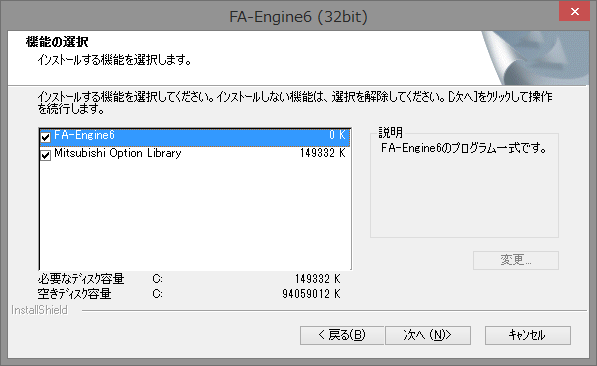Click the 機能の選択 header title
The width and height of the screenshot is (597, 366).
click(x=57, y=42)
